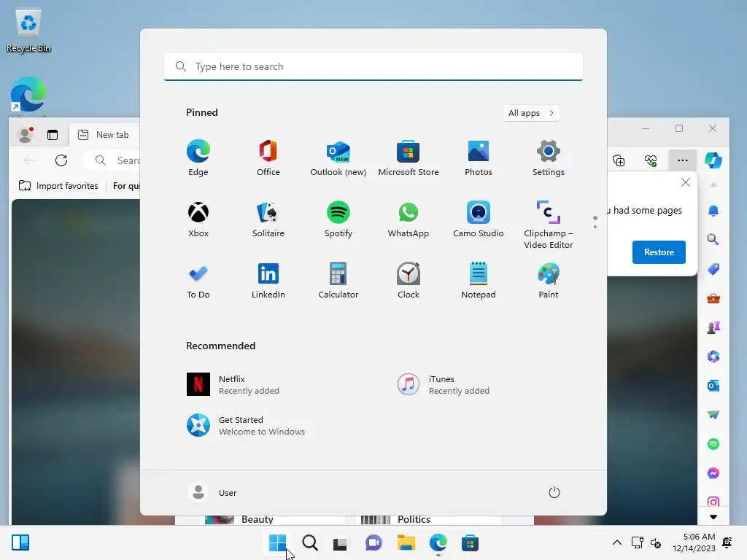Open the Clock app

(x=409, y=281)
